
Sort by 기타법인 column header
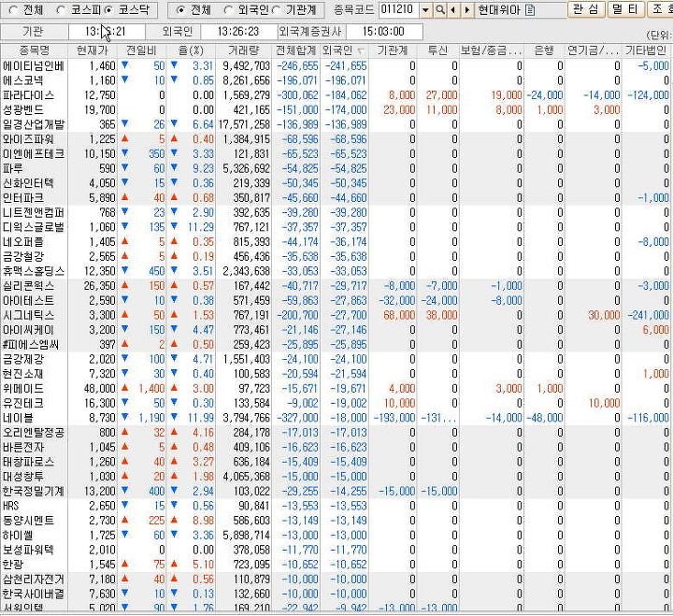tap(646, 50)
